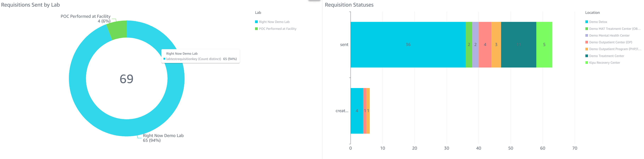Click the Demo Mental Health Center legend label

coord(609,35)
